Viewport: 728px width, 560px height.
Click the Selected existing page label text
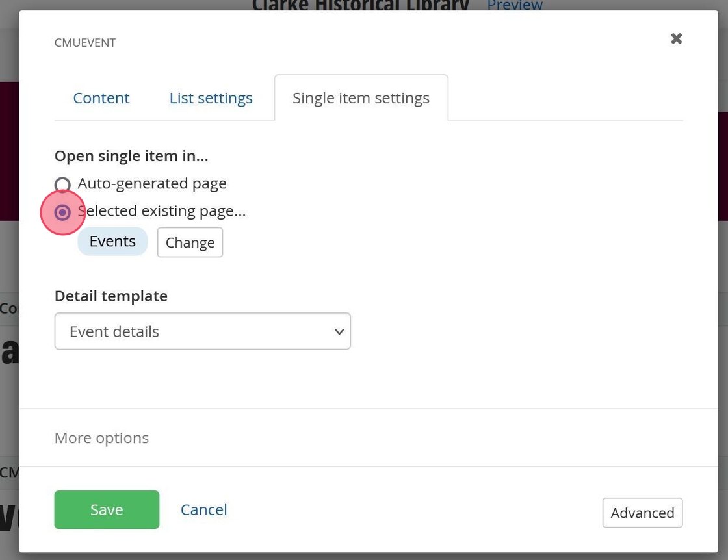point(162,211)
